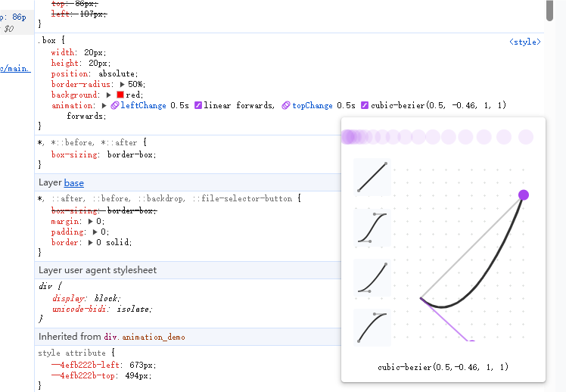Click the unicode-bidi isolate declaration
566x392 pixels.
coord(102,309)
